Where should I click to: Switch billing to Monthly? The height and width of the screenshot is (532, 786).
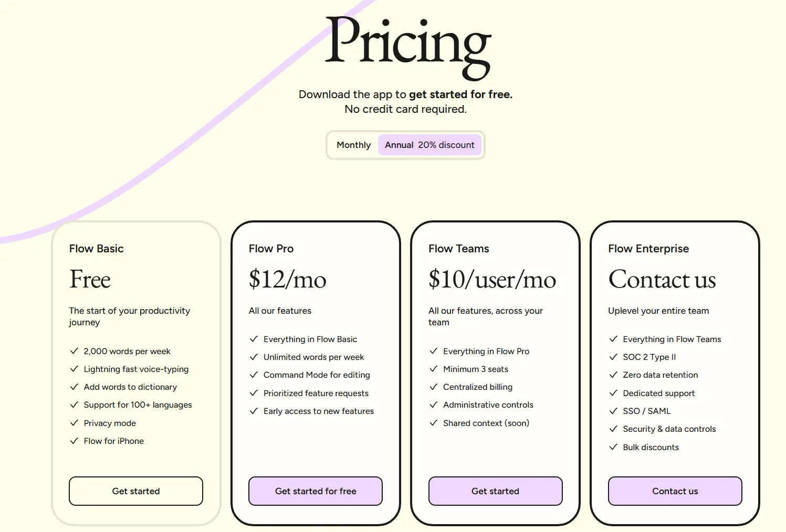point(353,145)
